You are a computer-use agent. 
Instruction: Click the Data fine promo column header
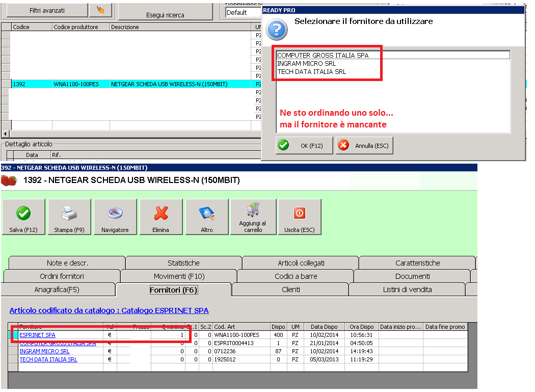[x=445, y=327]
